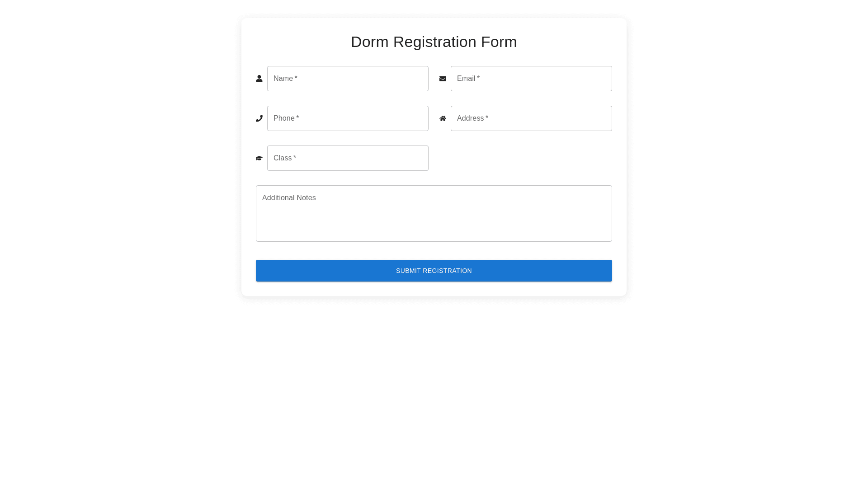This screenshot has width=868, height=488.
Task: Click the graduation cap icon
Action: (259, 158)
